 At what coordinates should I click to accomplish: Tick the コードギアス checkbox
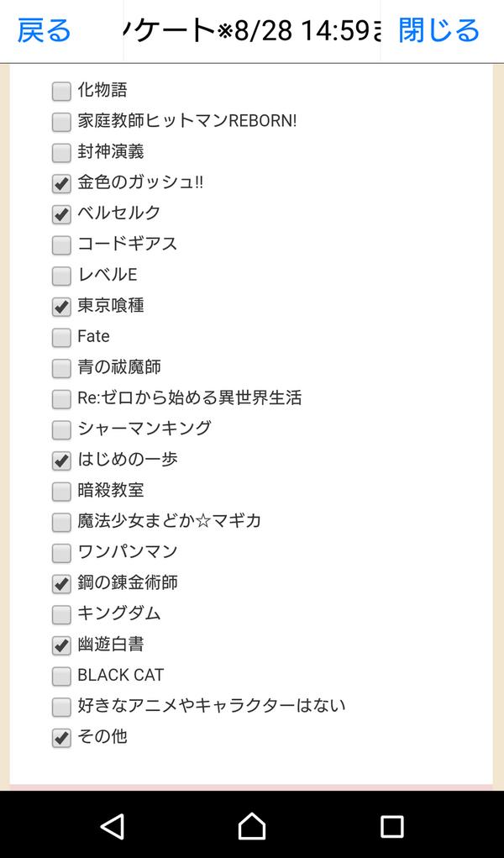tap(61, 245)
